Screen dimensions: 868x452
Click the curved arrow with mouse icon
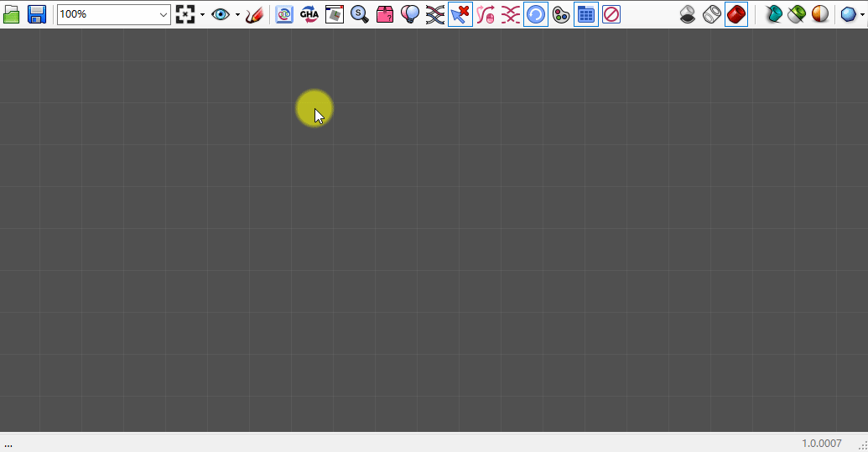point(486,14)
